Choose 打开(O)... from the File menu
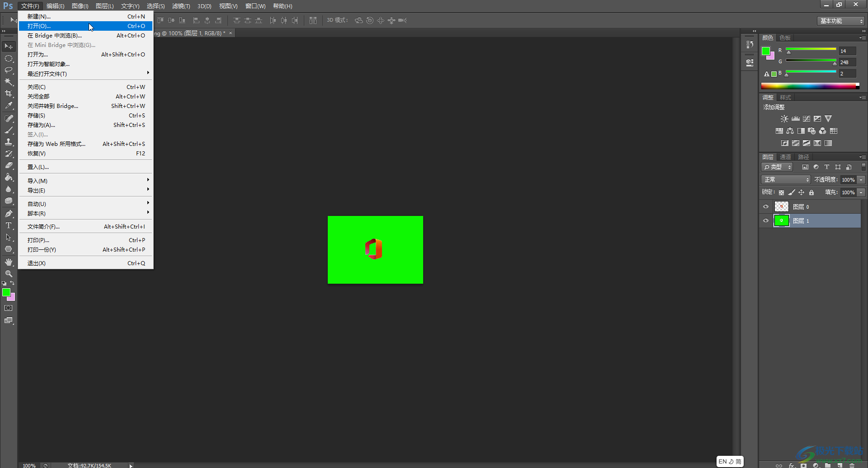Screen dimensions: 868x468 pyautogui.click(x=85, y=26)
